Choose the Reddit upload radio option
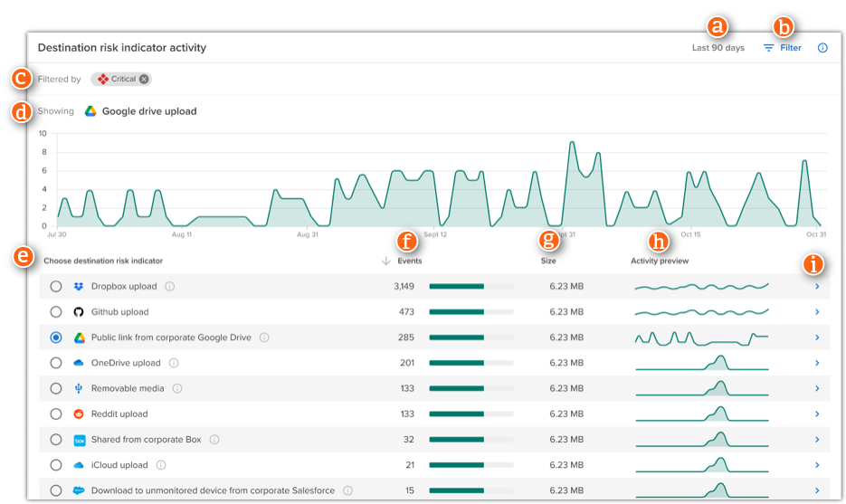The height and width of the screenshot is (504, 846). [56, 414]
